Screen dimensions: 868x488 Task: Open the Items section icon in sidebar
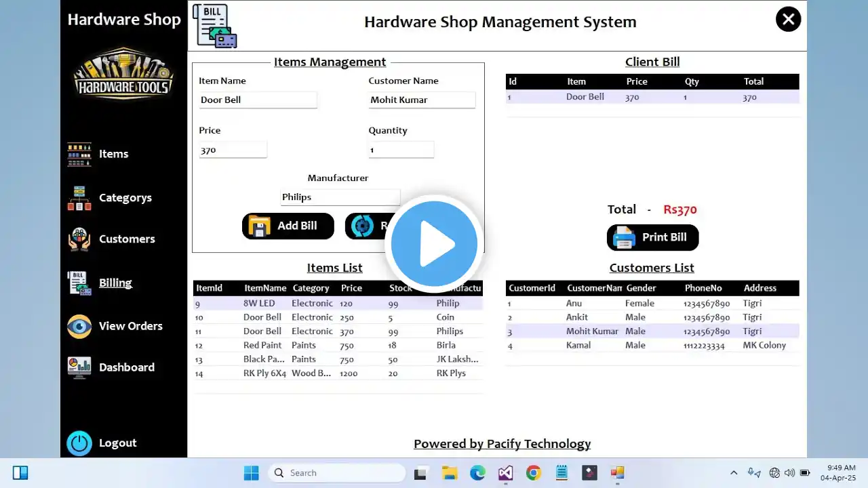pyautogui.click(x=79, y=155)
